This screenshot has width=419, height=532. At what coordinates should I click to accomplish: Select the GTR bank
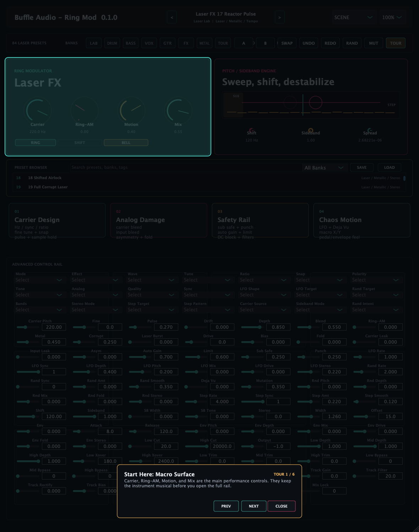(168, 43)
